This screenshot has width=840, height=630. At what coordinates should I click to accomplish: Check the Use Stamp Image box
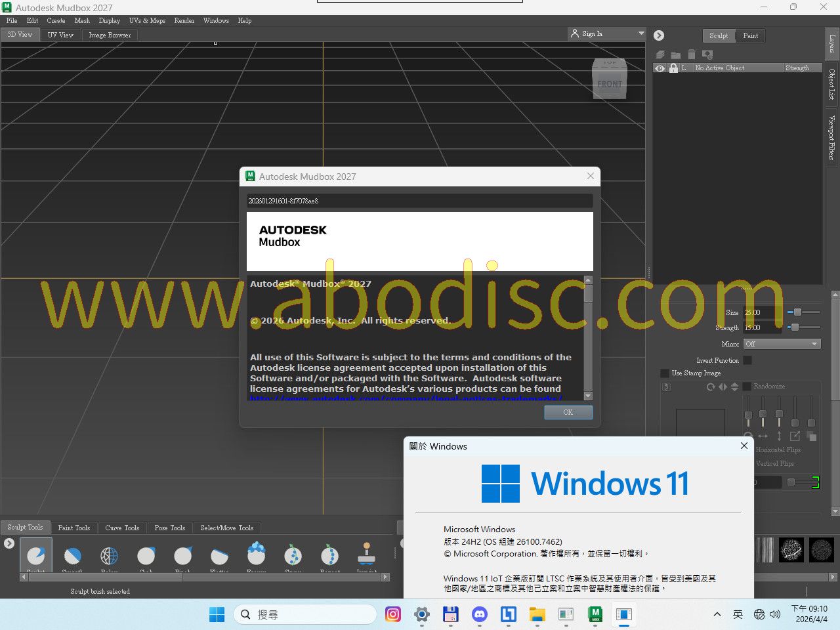(665, 373)
